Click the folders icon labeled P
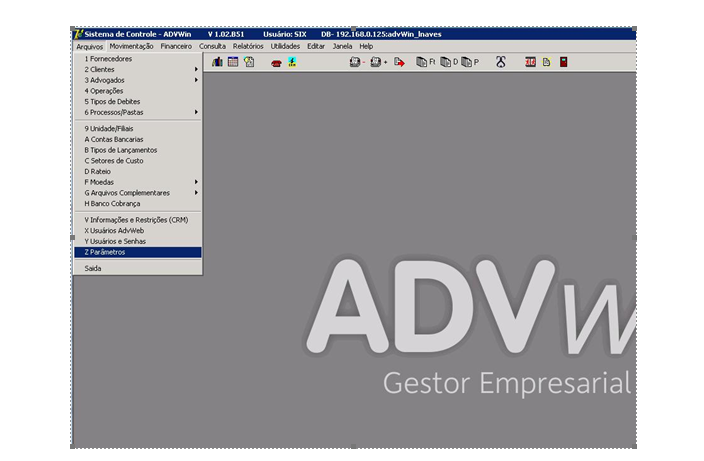Screen dimensions: 704x461 470,62
